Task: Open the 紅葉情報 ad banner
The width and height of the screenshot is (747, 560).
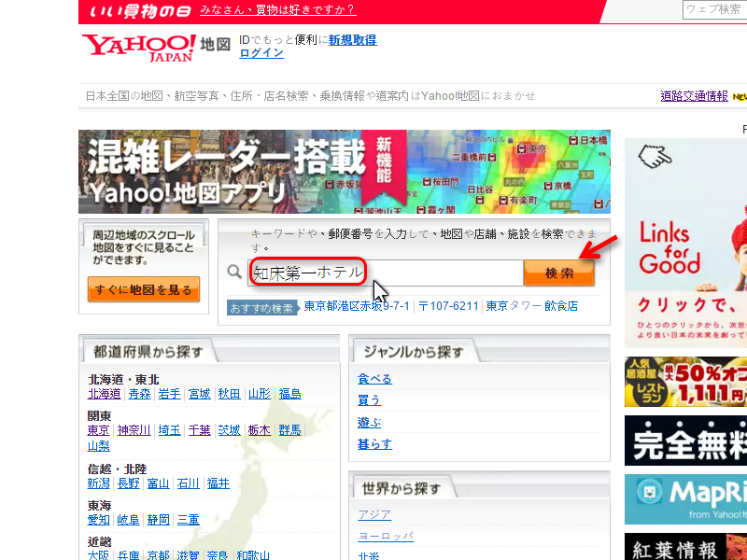Action: click(686, 547)
